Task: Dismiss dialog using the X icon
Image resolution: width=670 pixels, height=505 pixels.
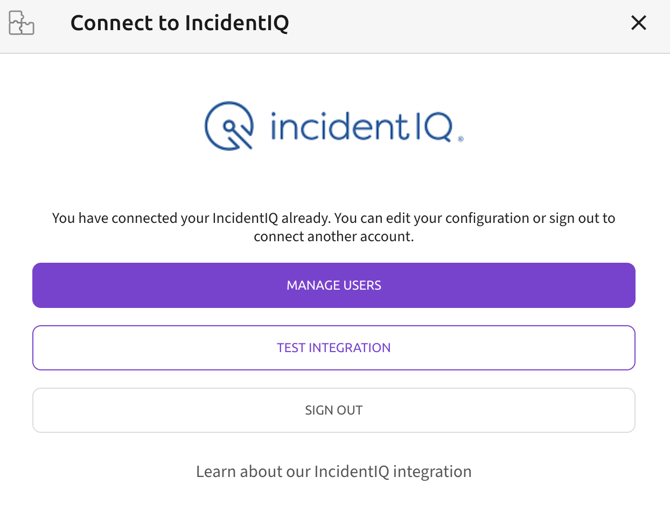Action: tap(638, 23)
